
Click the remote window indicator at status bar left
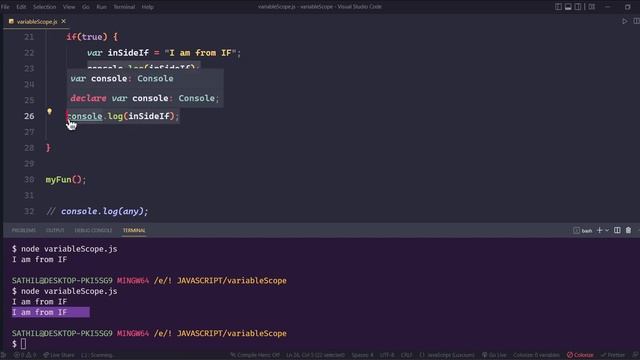click(3, 356)
